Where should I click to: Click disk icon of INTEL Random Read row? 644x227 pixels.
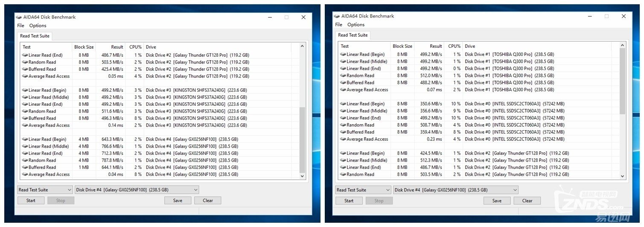343,125
